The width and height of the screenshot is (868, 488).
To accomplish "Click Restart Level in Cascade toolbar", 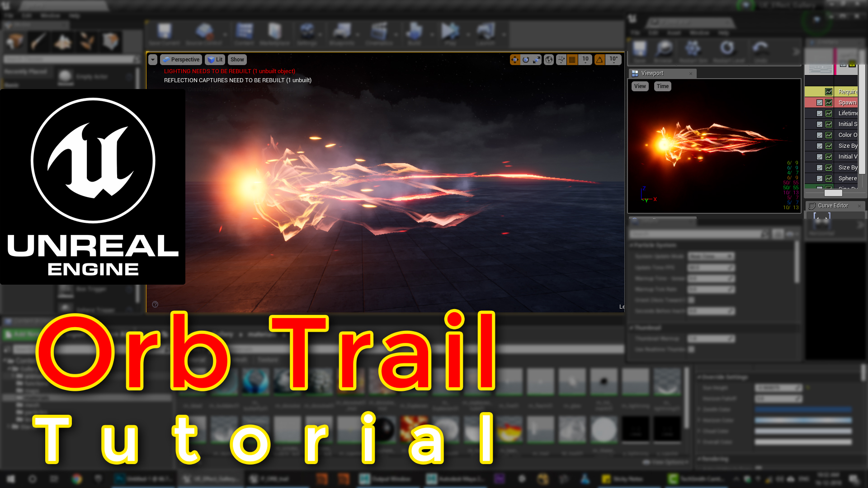I will (728, 52).
